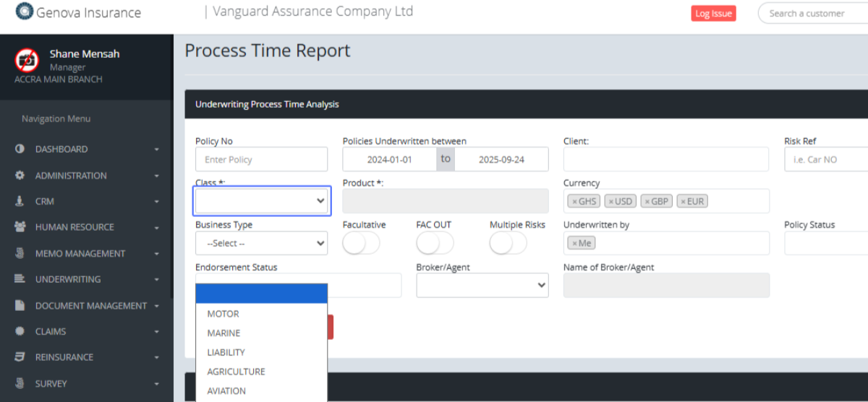The image size is (868, 402).
Task: Toggle the Facultative switch
Action: tap(361, 244)
